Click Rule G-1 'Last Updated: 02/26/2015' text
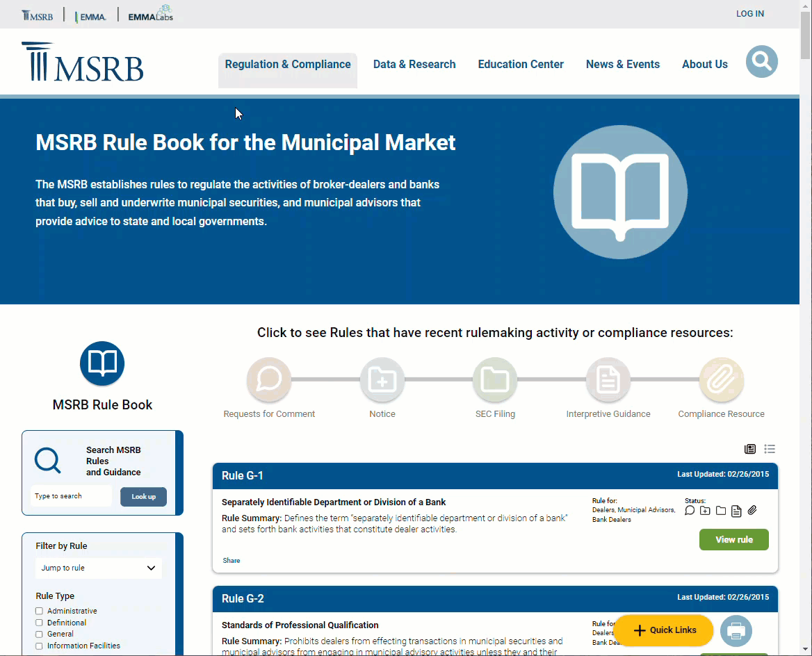The width and height of the screenshot is (812, 656). 723,474
